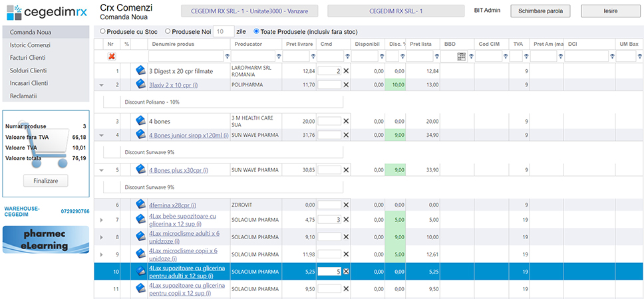Click cegedim rx logo
This screenshot has width=644, height=299.
coord(47,13)
